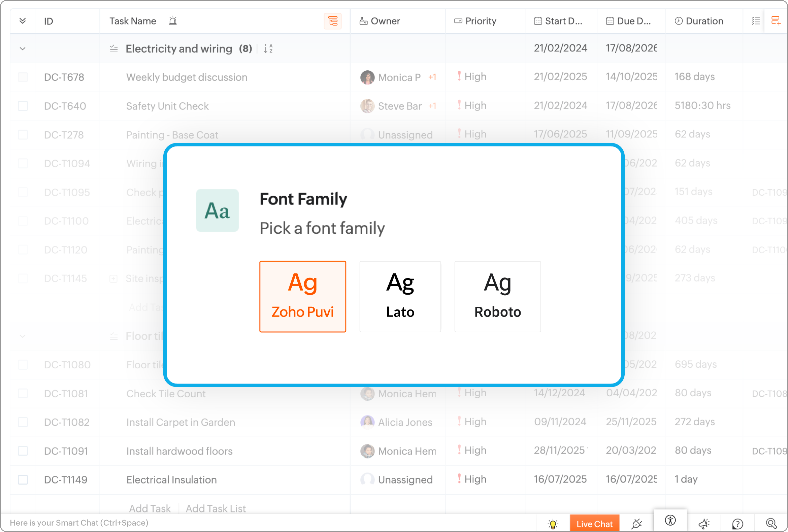Choose the Roboto font family option

(x=497, y=297)
